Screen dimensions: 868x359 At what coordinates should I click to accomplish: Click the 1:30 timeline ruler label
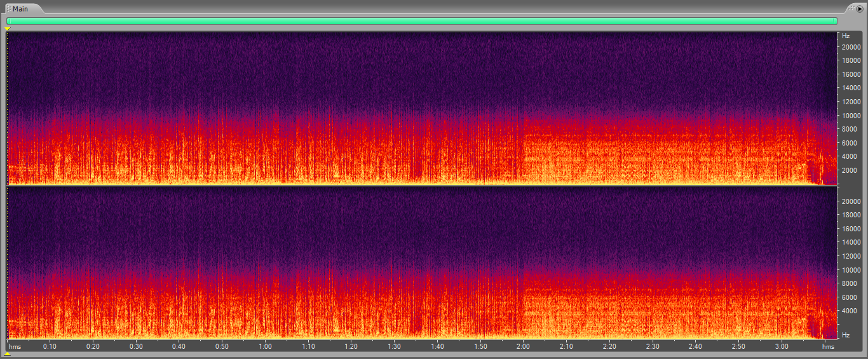[394, 346]
